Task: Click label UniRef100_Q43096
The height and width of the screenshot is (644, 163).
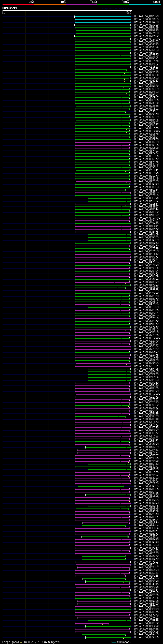Action: pos(146,72)
